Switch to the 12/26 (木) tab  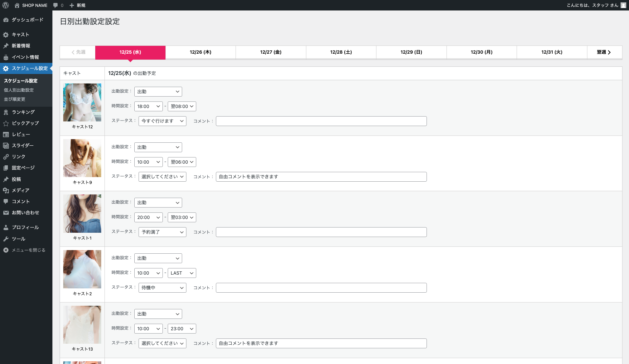(200, 52)
